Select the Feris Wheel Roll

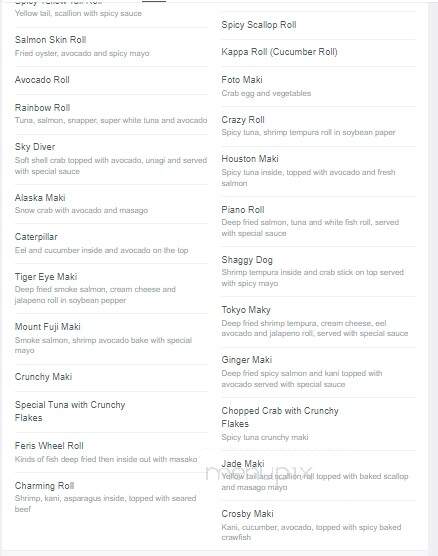coord(49,446)
